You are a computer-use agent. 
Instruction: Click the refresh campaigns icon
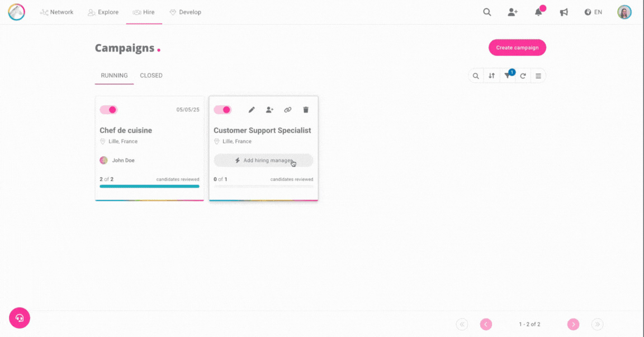pyautogui.click(x=523, y=76)
